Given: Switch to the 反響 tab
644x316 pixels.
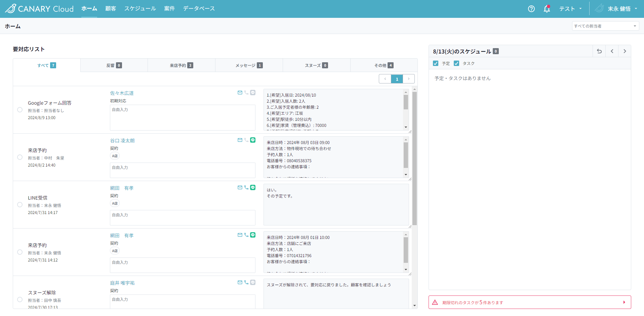Looking at the screenshot, I should pyautogui.click(x=114, y=65).
